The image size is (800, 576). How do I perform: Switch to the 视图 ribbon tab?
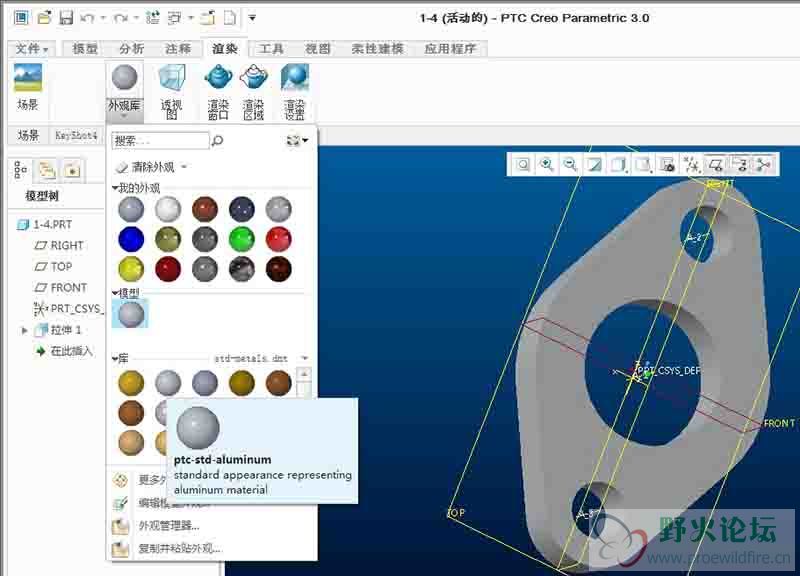318,48
